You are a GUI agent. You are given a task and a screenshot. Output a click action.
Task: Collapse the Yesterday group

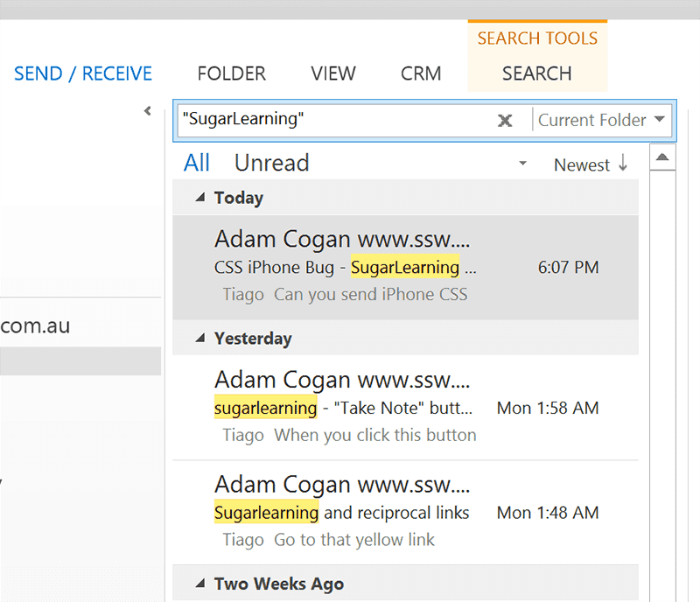point(199,338)
